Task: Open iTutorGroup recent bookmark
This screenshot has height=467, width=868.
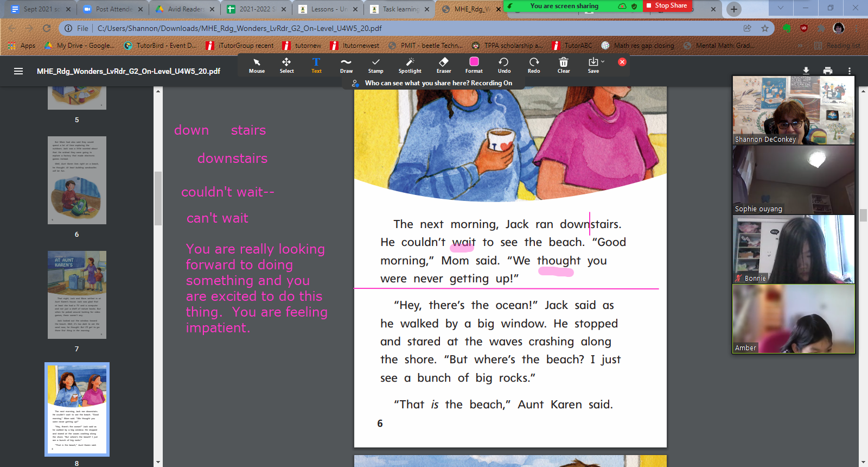Action: pos(240,46)
